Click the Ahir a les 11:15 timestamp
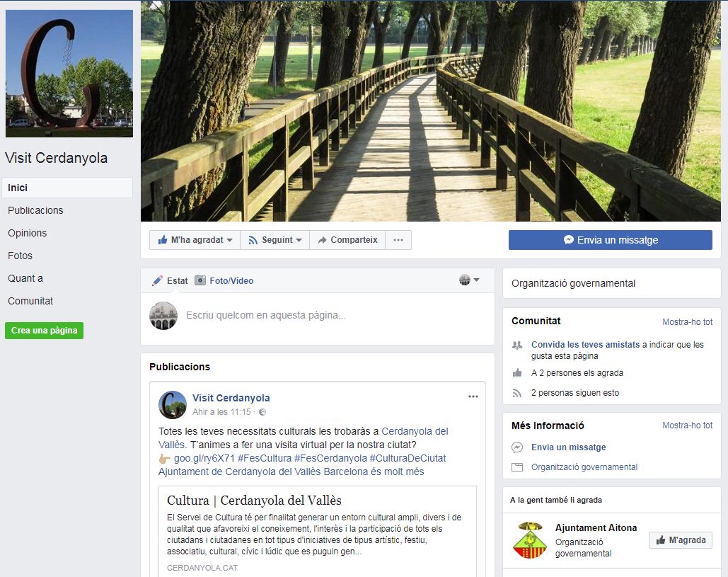The image size is (728, 577). point(221,412)
